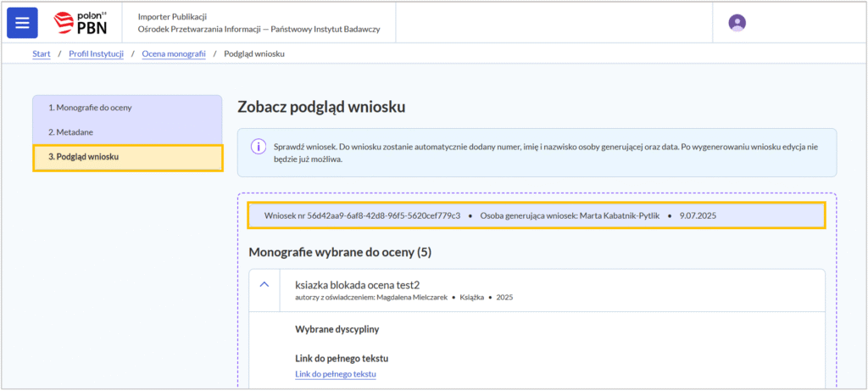Open the hamburger main menu
The width and height of the screenshot is (868, 391).
tap(22, 23)
